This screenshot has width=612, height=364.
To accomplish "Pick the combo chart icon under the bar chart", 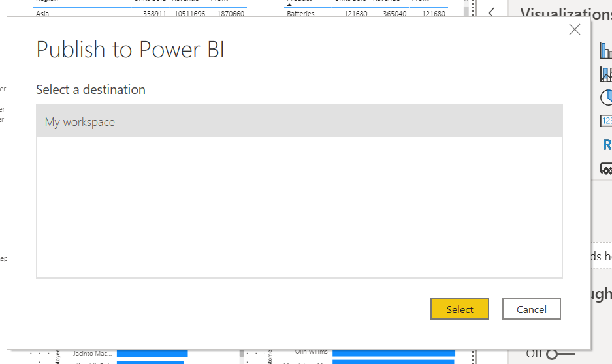I will pyautogui.click(x=605, y=74).
